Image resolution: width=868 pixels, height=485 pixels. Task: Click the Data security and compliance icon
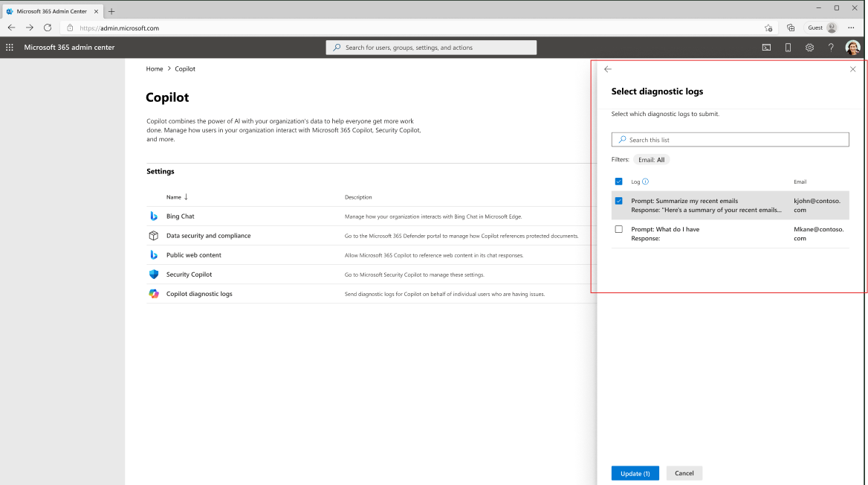[154, 236]
